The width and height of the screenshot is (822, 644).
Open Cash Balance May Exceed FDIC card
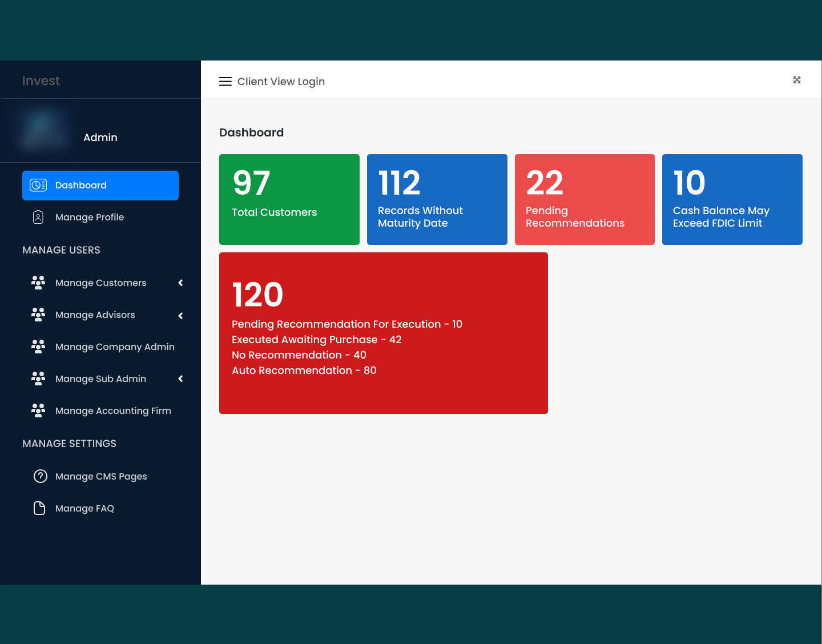pyautogui.click(x=732, y=199)
